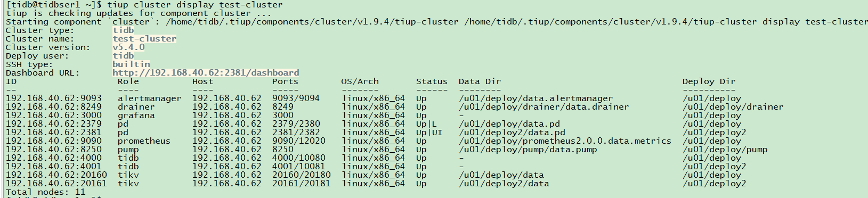Click the 192.168.40.62:20160 tikv ID
Viewport: 868px width, 198px height.
click(x=56, y=175)
